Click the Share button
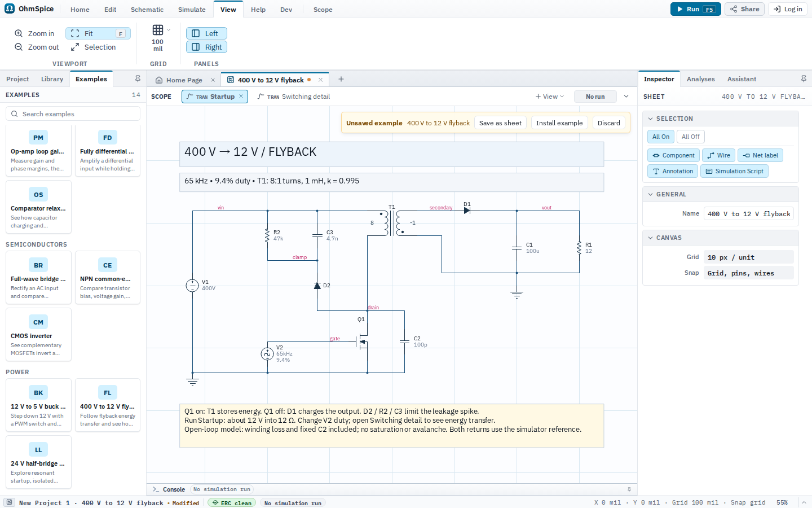Viewport: 812px width, 508px height. (x=744, y=9)
